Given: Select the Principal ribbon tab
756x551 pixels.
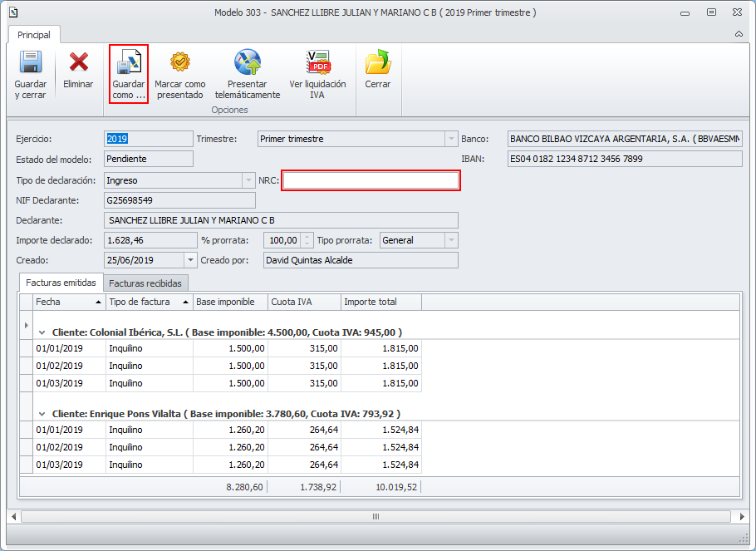Looking at the screenshot, I should (34, 35).
